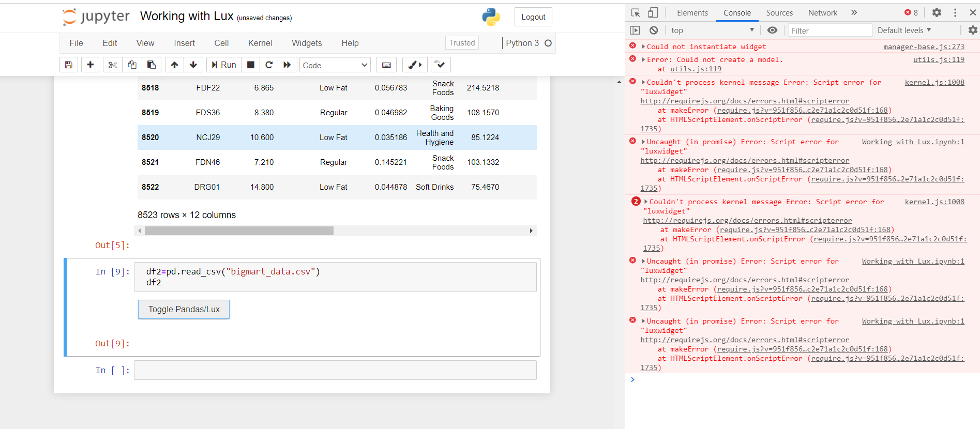
Task: Paste cells below using clipboard icon
Action: point(152,65)
